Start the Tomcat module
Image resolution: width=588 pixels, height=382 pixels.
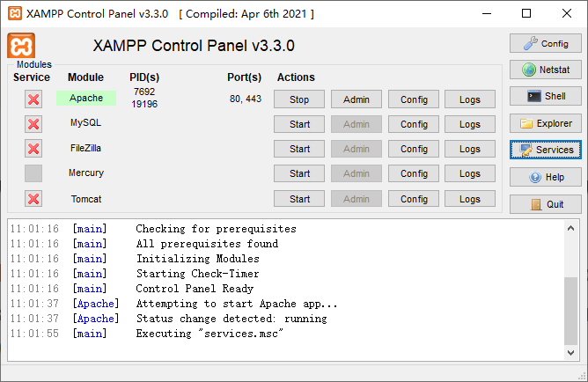299,199
